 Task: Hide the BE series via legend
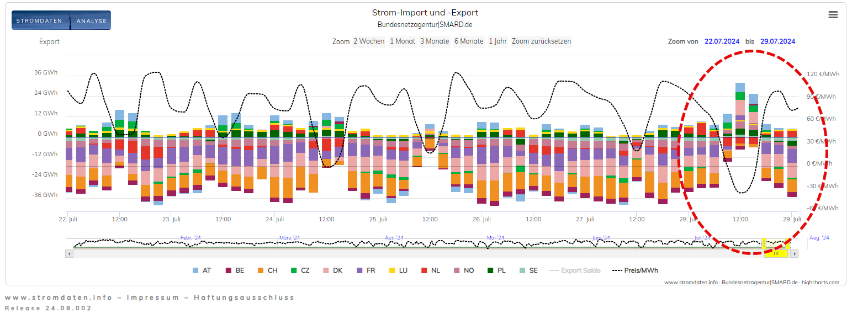tap(235, 270)
